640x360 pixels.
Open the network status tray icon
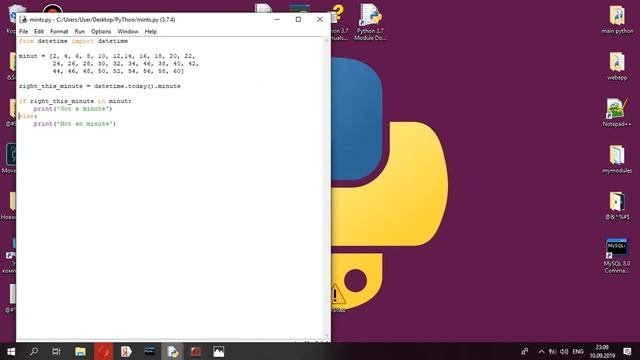(x=552, y=351)
